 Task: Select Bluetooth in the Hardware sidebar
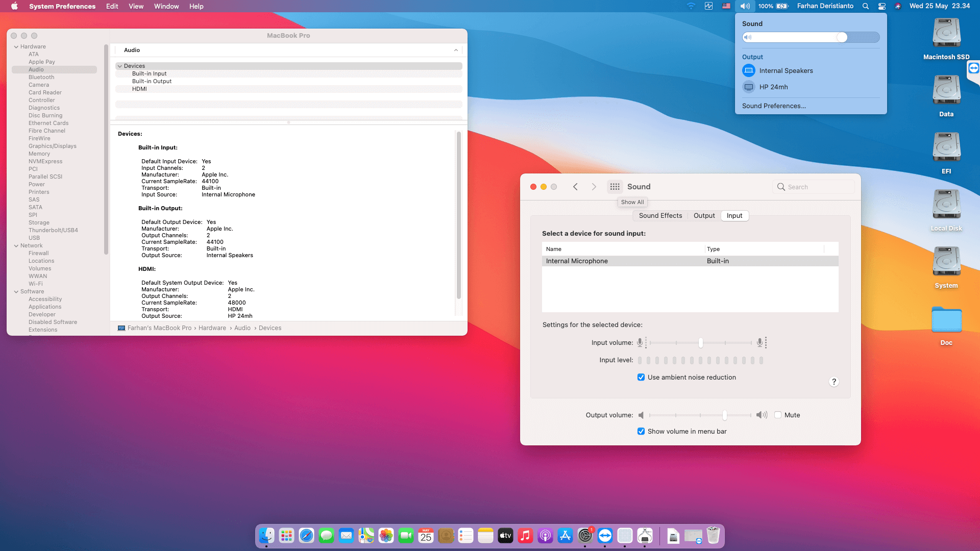[41, 78]
